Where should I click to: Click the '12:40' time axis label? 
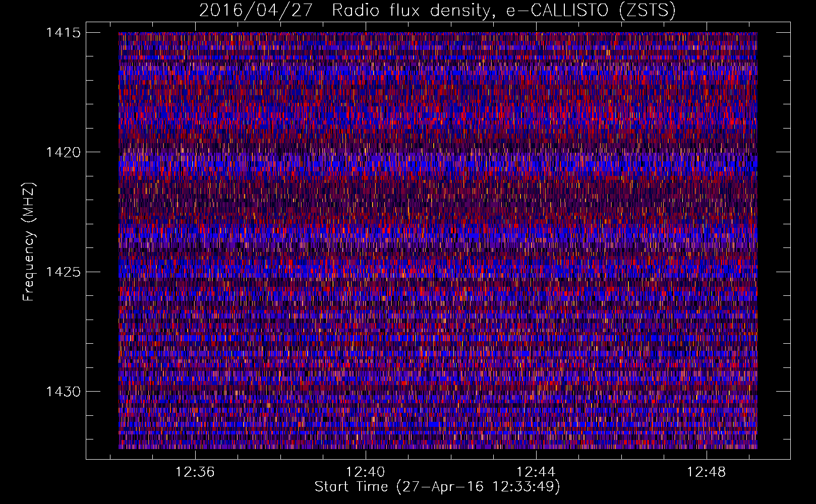pos(365,472)
